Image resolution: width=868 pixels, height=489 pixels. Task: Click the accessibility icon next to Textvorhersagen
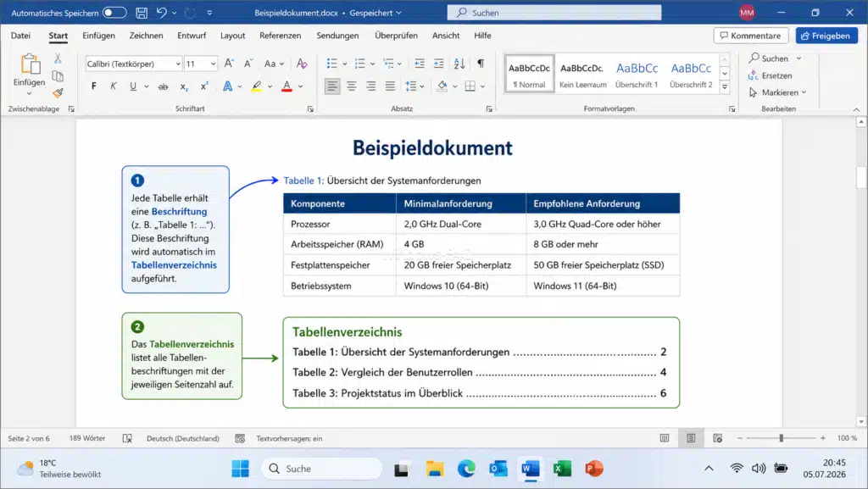pyautogui.click(x=240, y=438)
